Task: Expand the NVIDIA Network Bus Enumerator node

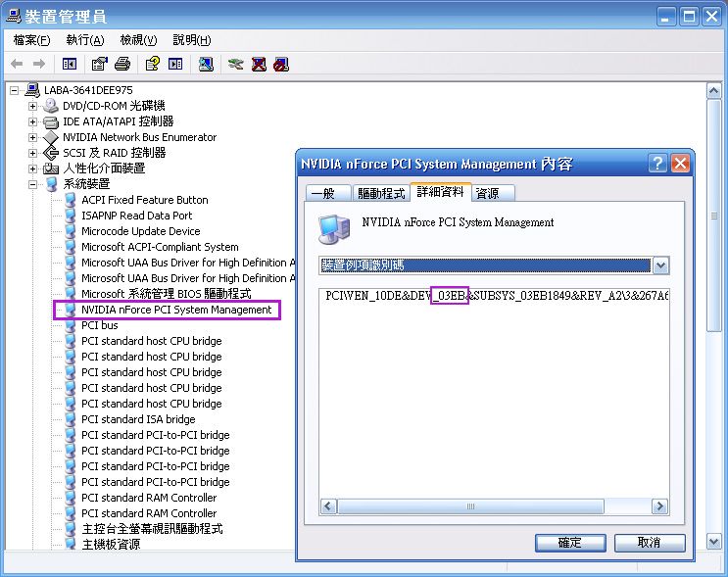Action: click(32, 137)
